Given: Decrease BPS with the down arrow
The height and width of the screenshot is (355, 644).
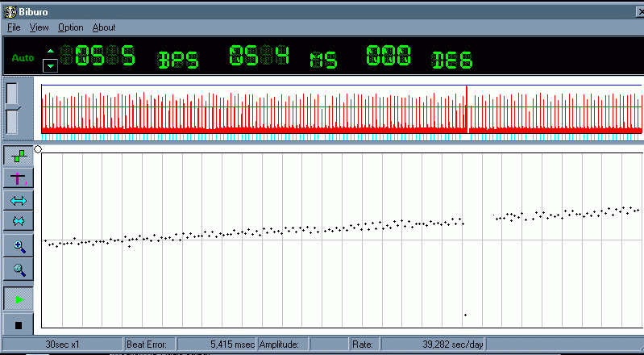Looking at the screenshot, I should [51, 65].
